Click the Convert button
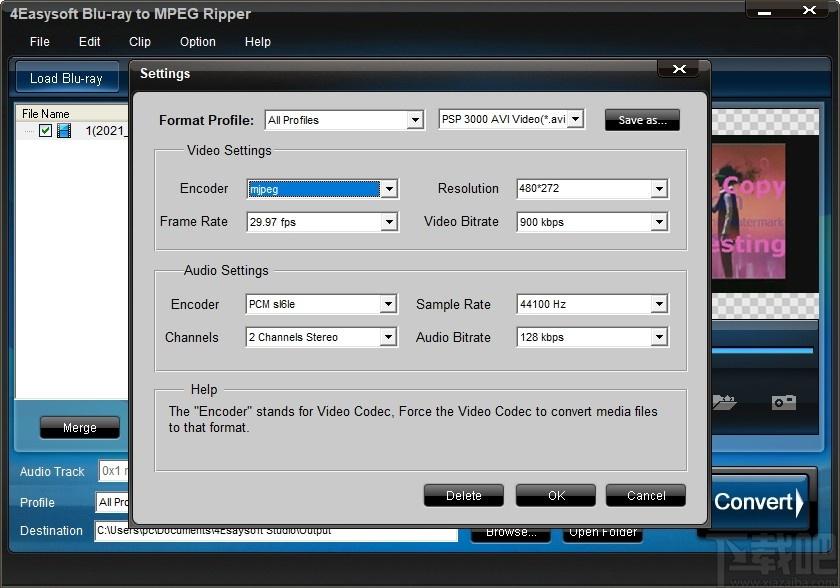The image size is (840, 588). tap(759, 502)
